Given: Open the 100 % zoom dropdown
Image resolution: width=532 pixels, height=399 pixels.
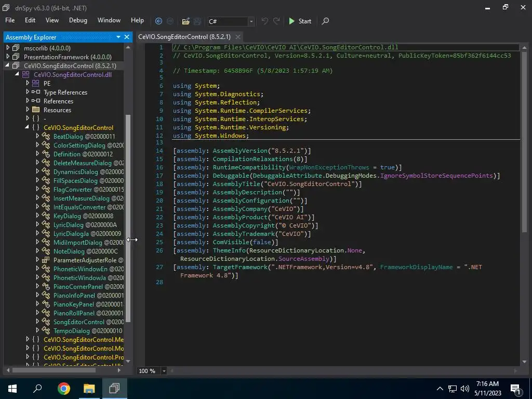Looking at the screenshot, I should click(164, 371).
